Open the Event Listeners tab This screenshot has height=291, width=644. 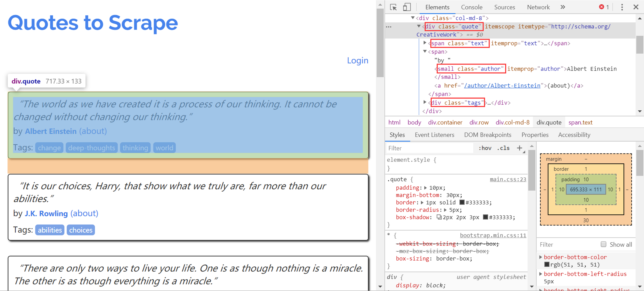(x=434, y=135)
